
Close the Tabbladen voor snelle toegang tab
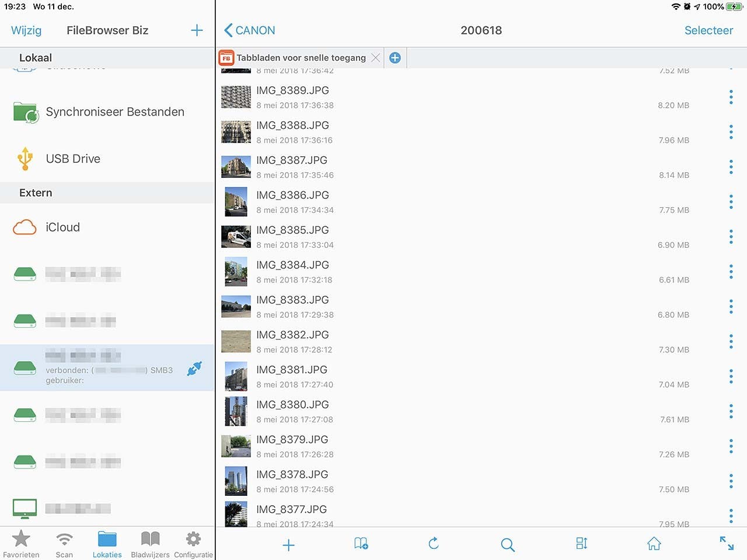[376, 58]
